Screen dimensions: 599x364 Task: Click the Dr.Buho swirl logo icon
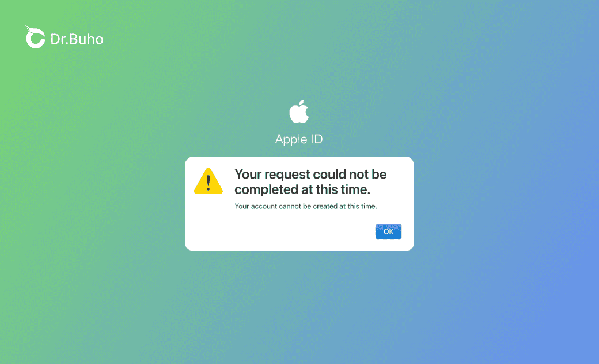pos(35,37)
